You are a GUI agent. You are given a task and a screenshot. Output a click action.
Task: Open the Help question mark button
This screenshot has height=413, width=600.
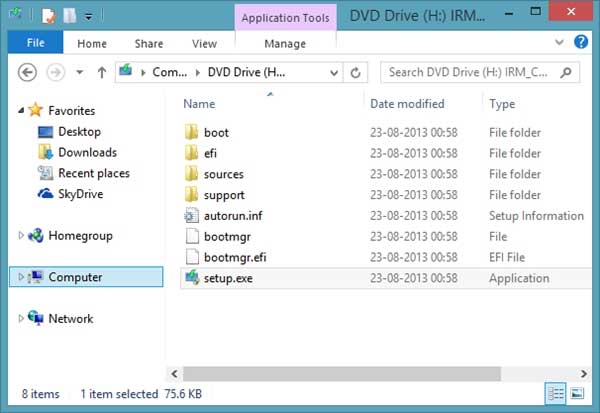(x=581, y=42)
